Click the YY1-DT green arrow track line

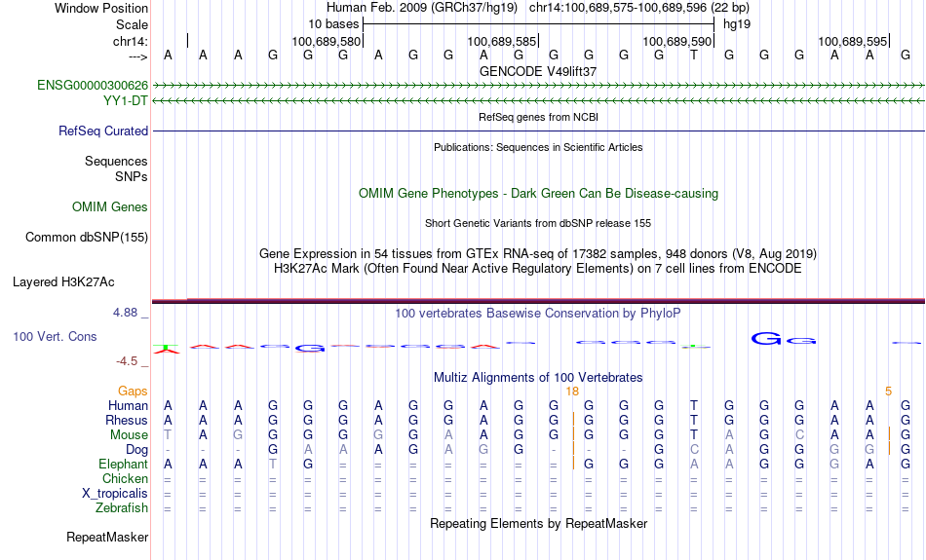click(x=538, y=101)
